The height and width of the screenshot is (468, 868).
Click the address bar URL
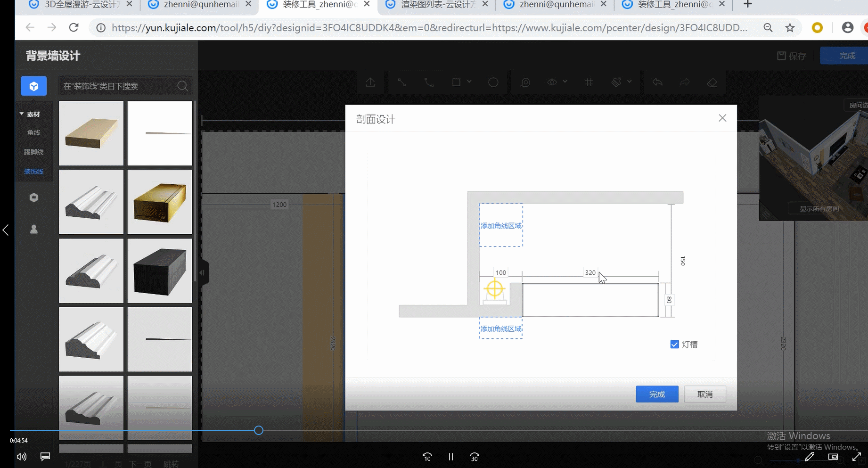pos(429,28)
